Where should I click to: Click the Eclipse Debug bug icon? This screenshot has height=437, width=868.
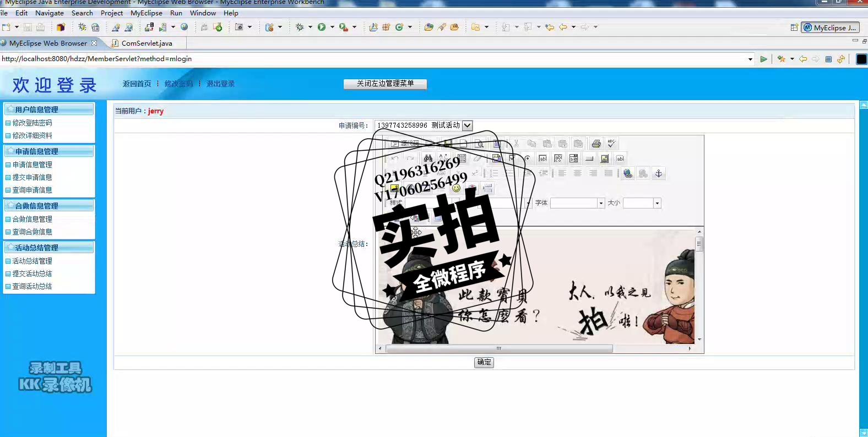point(300,27)
